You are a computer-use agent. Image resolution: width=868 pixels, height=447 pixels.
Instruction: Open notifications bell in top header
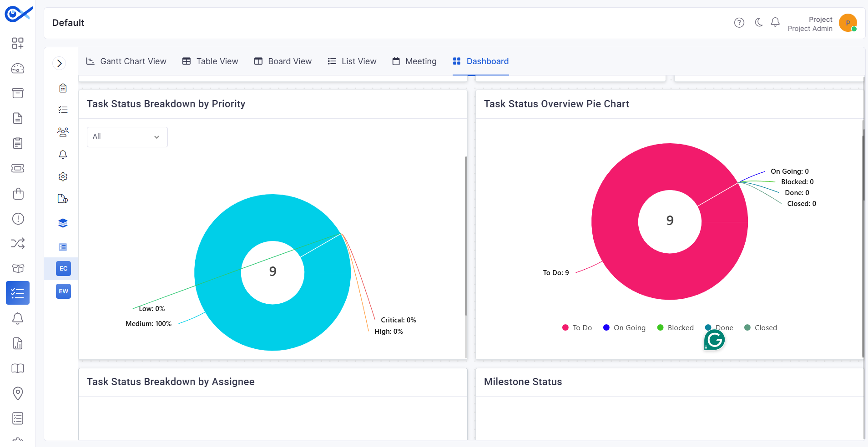pos(775,22)
